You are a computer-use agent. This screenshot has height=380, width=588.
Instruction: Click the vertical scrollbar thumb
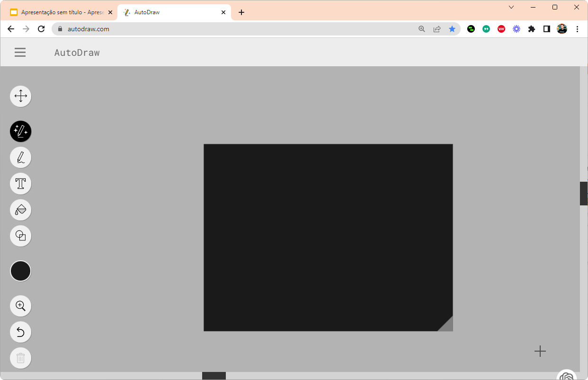[584, 194]
